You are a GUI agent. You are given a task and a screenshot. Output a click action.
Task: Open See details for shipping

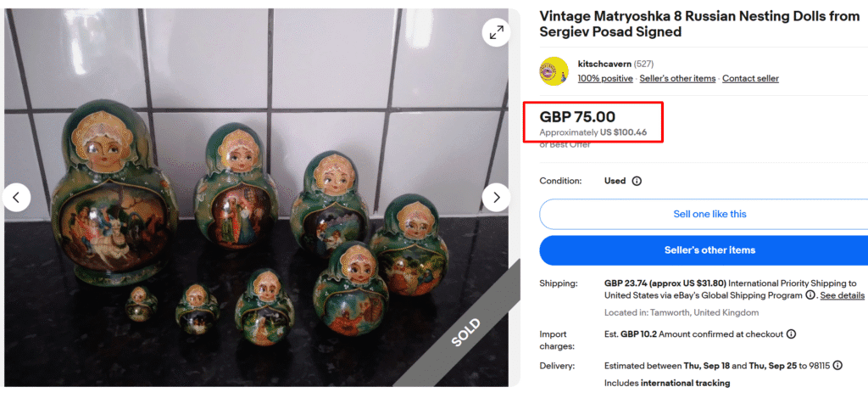coord(842,295)
